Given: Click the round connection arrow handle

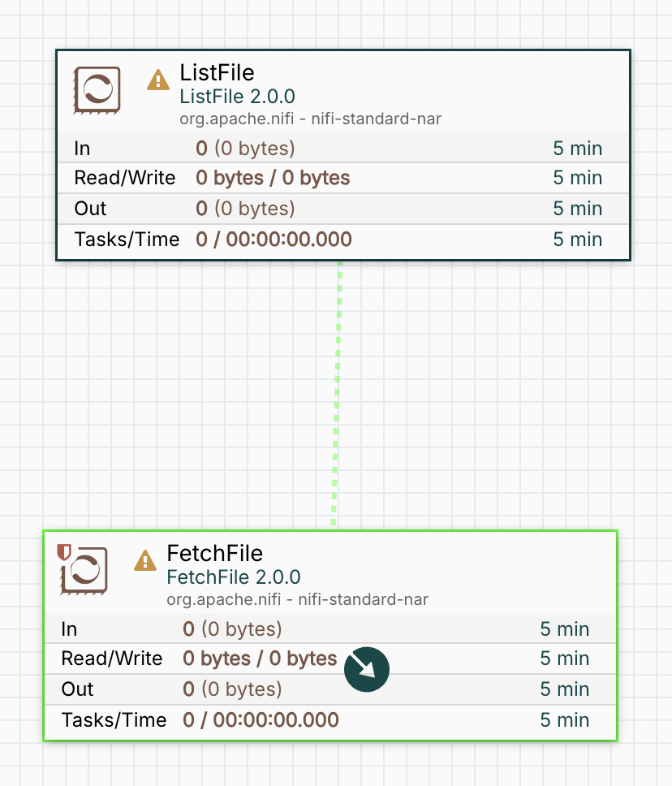Looking at the screenshot, I should [x=367, y=669].
